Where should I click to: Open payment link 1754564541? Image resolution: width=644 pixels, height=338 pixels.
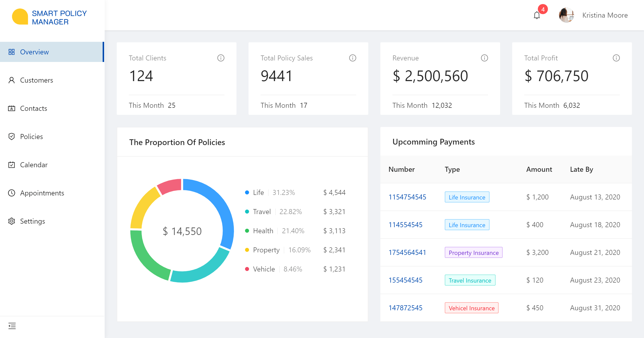[407, 252]
